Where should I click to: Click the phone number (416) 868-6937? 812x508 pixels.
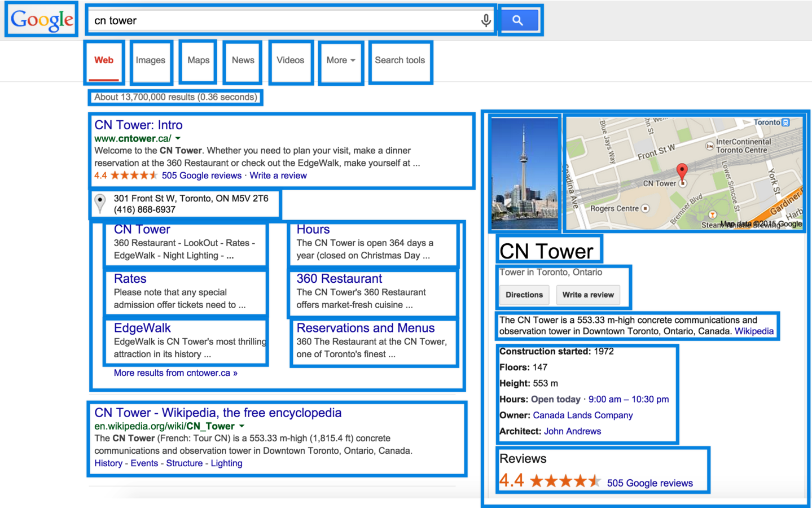click(144, 209)
